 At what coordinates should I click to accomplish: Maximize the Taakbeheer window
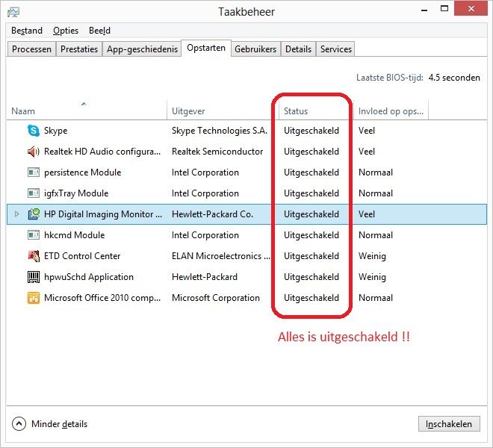pos(444,9)
